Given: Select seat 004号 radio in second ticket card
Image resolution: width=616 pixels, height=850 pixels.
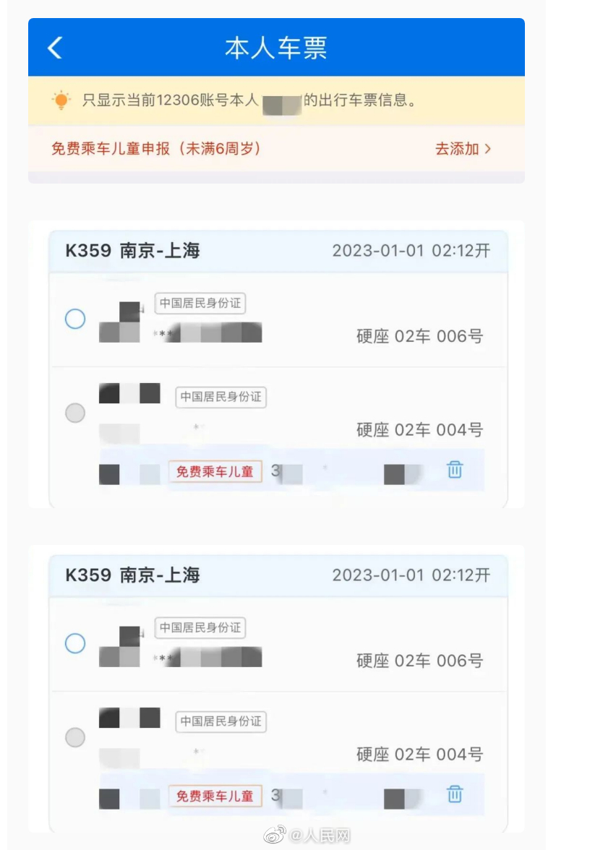Looking at the screenshot, I should point(75,738).
